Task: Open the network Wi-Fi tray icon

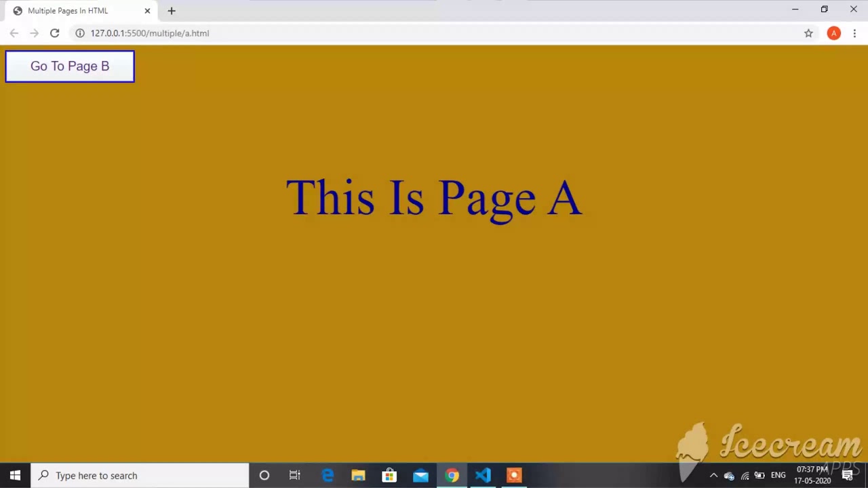Action: coord(745,476)
